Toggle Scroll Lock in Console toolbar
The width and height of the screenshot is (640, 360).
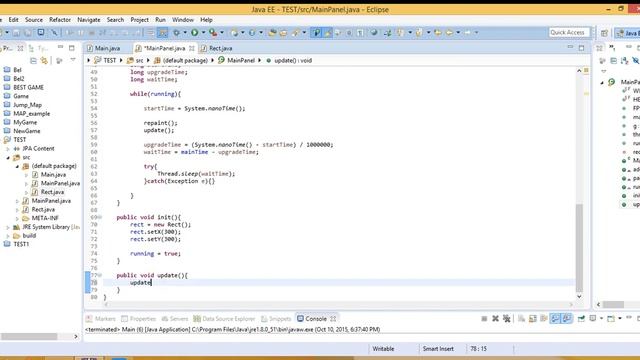(x=533, y=318)
